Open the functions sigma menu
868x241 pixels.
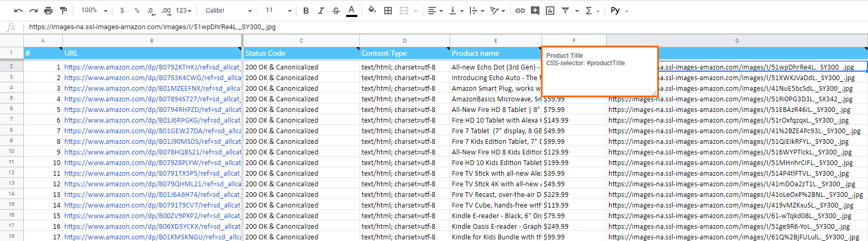coord(592,11)
